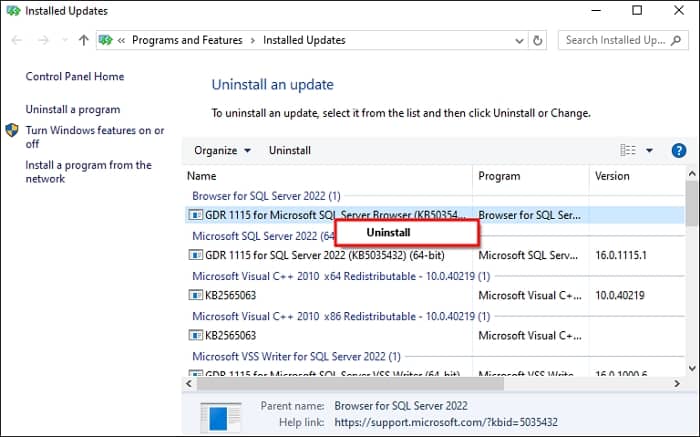Image resolution: width=700 pixels, height=437 pixels.
Task: Open Help with the question mark icon
Action: pos(679,150)
